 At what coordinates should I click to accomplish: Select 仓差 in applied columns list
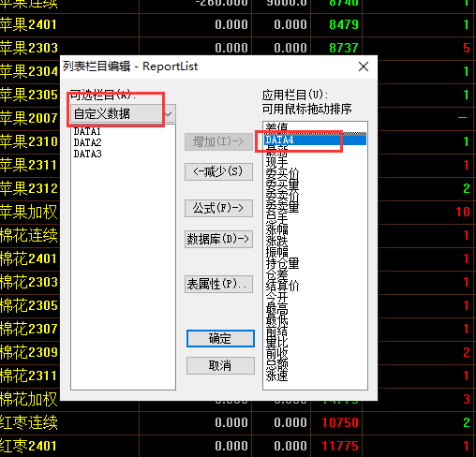point(276,274)
